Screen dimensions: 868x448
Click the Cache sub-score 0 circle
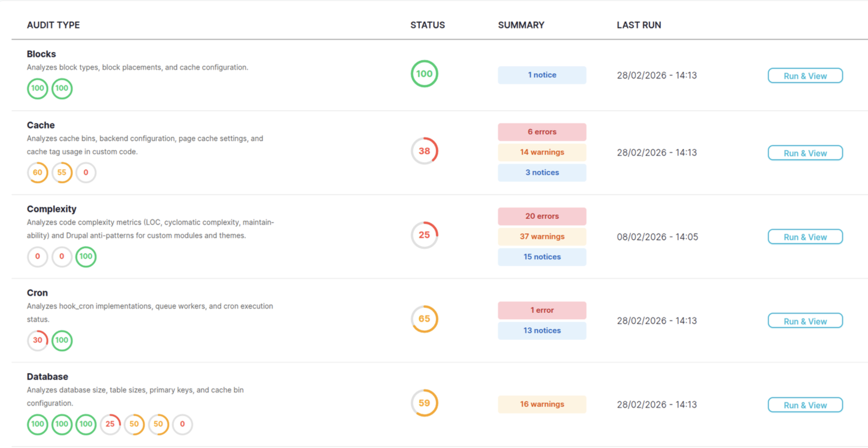point(86,172)
